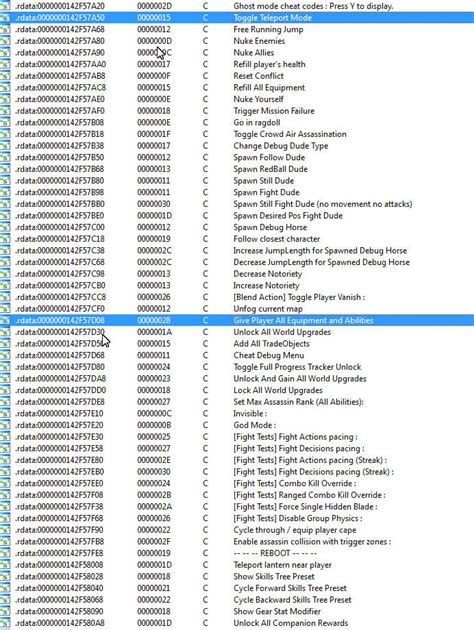The image size is (474, 630).
Task: Select 'Teleport lantern near player' string
Action: pos(282,565)
